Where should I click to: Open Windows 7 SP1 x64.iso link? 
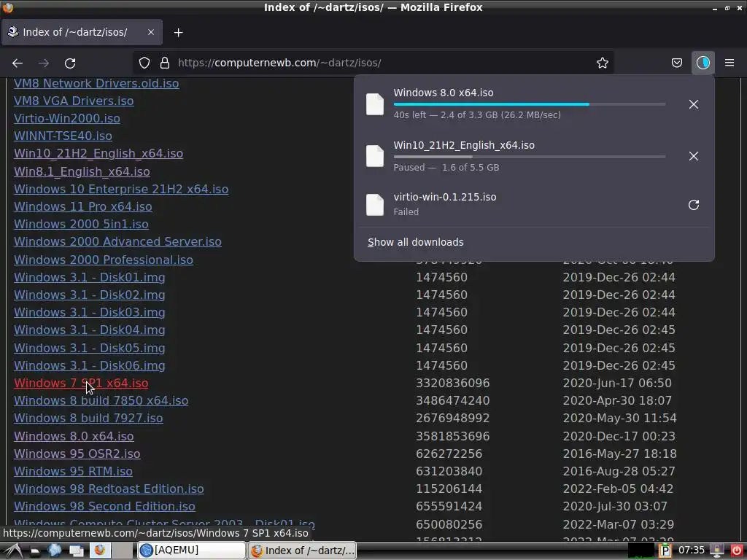81,384
